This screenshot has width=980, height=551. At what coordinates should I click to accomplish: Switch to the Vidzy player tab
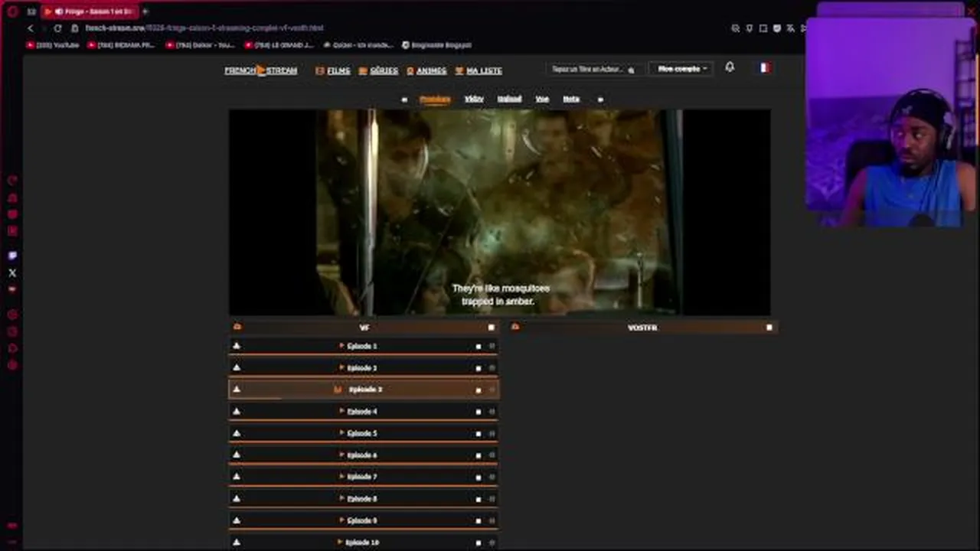pyautogui.click(x=474, y=99)
